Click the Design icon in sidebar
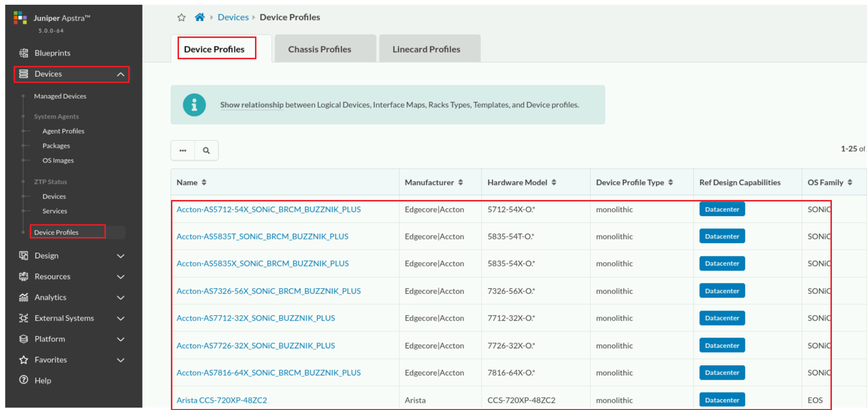The image size is (868, 410). click(x=24, y=255)
